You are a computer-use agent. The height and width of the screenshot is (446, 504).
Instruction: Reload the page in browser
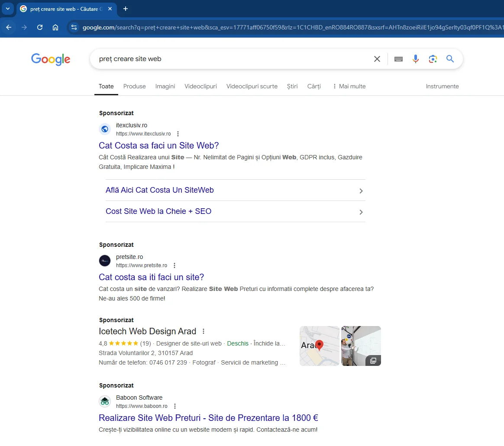click(x=40, y=27)
